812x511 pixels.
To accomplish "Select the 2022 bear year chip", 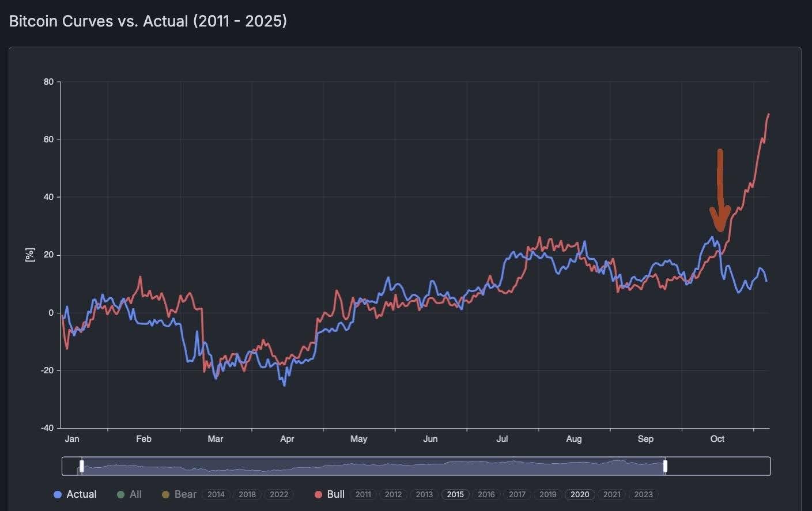I will coord(279,494).
